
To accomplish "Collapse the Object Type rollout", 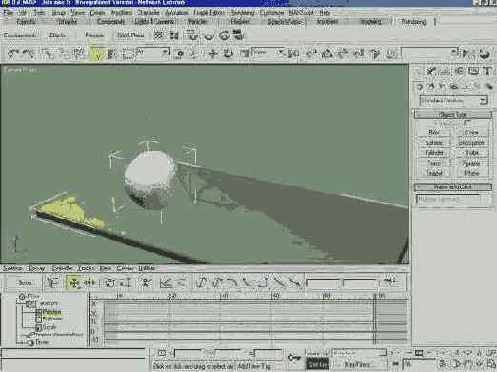I will [453, 114].
